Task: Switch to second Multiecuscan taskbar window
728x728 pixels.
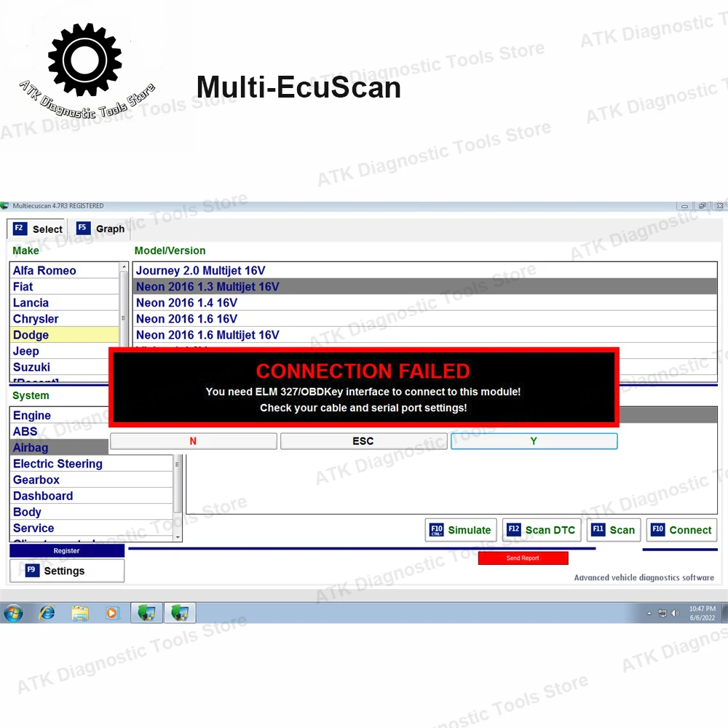Action: pos(180,613)
